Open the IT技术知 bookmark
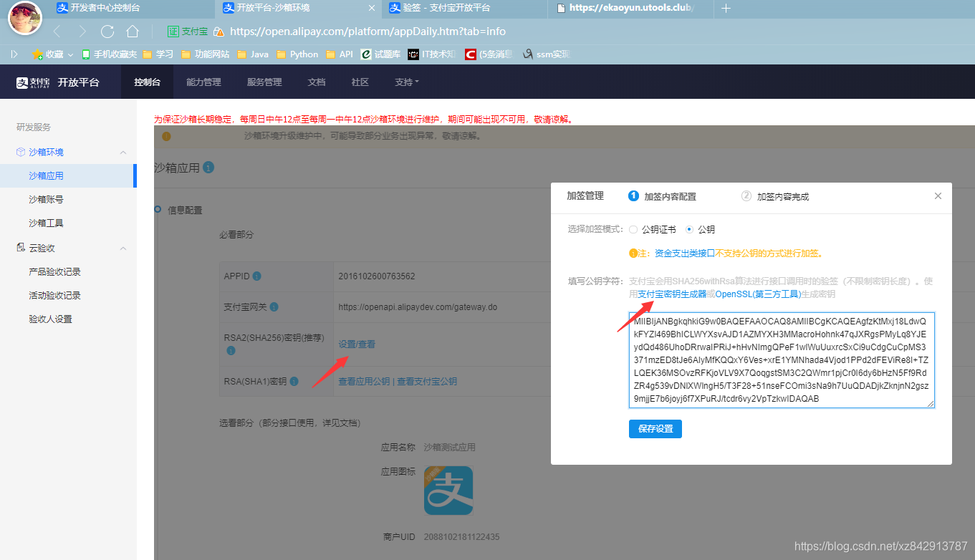The width and height of the screenshot is (975, 560). (432, 54)
